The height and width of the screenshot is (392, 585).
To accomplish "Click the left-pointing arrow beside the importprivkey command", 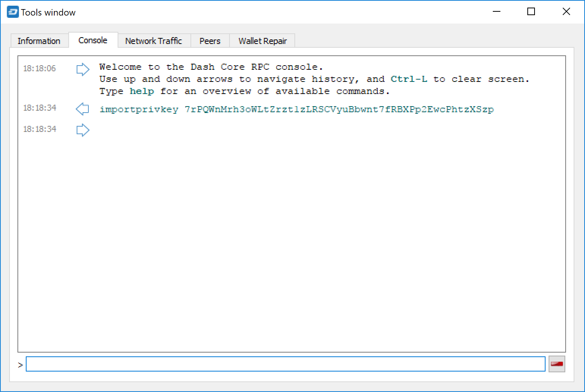I will tap(82, 109).
